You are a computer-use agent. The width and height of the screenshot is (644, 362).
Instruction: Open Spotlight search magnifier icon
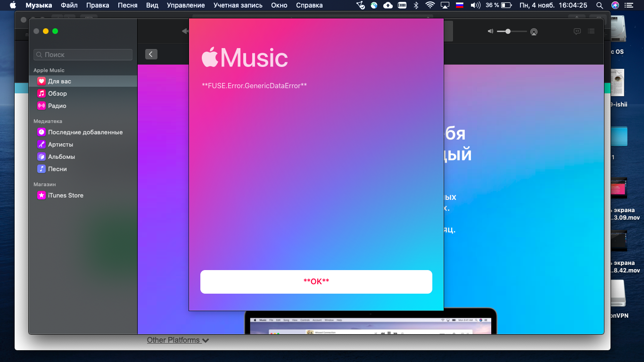tap(600, 5)
